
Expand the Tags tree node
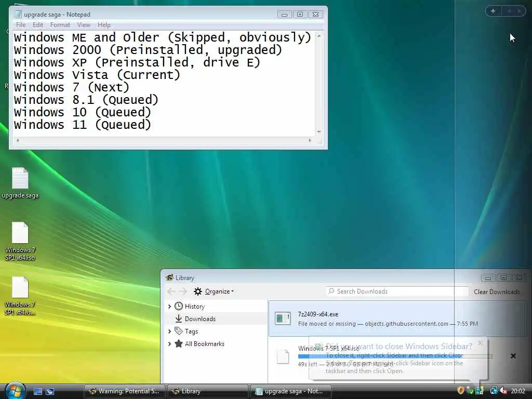point(169,331)
